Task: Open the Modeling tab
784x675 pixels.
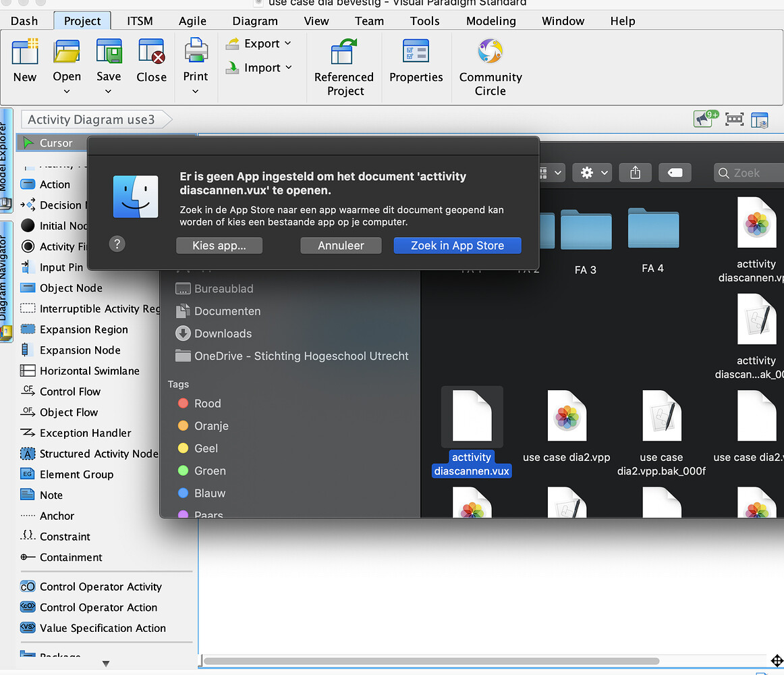Action: 491,21
